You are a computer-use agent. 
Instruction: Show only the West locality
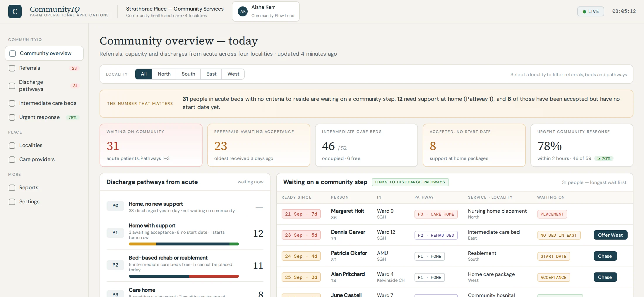pyautogui.click(x=233, y=74)
